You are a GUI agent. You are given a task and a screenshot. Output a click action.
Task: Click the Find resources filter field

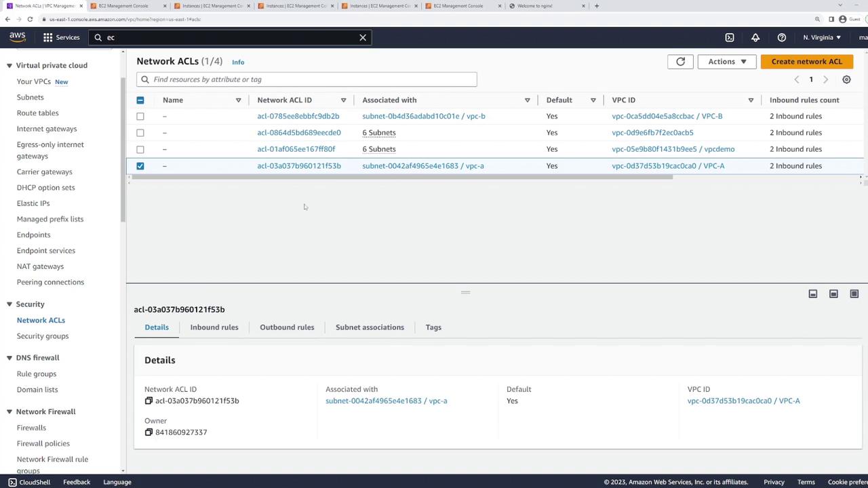pyautogui.click(x=307, y=80)
